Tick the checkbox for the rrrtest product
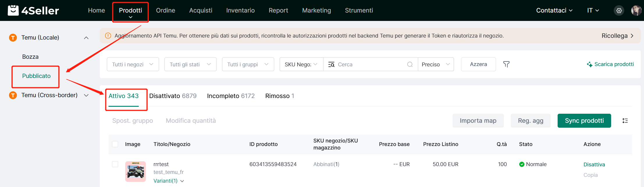 pyautogui.click(x=115, y=164)
